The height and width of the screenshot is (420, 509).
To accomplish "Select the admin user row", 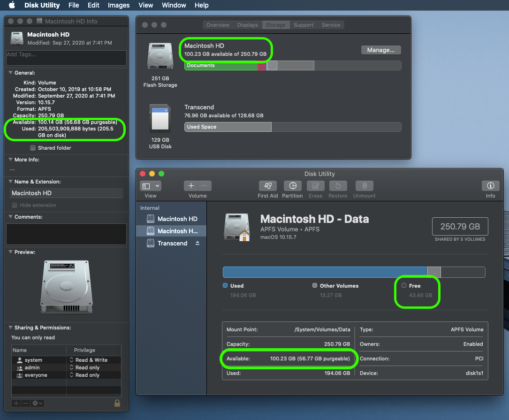I will [x=66, y=367].
